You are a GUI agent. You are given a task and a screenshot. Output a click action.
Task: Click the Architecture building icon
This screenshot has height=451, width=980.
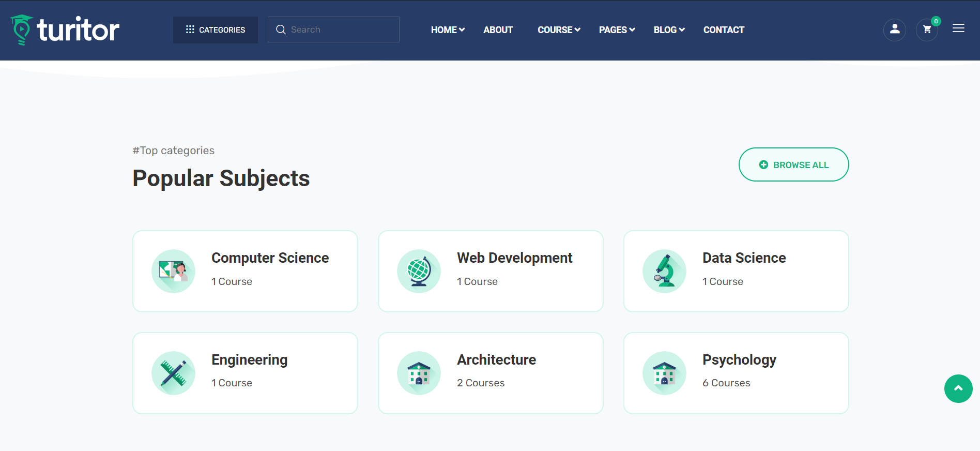pos(419,373)
